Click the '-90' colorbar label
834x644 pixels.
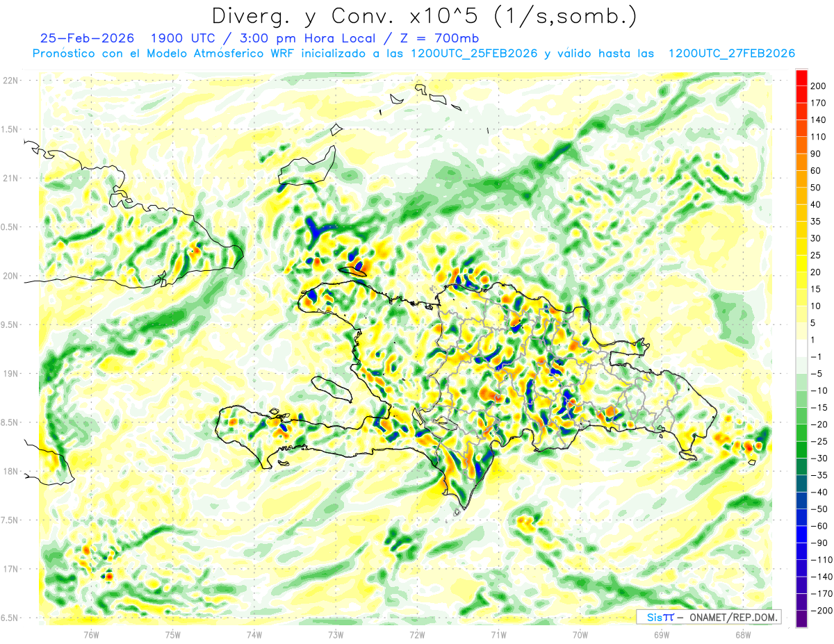point(819,543)
